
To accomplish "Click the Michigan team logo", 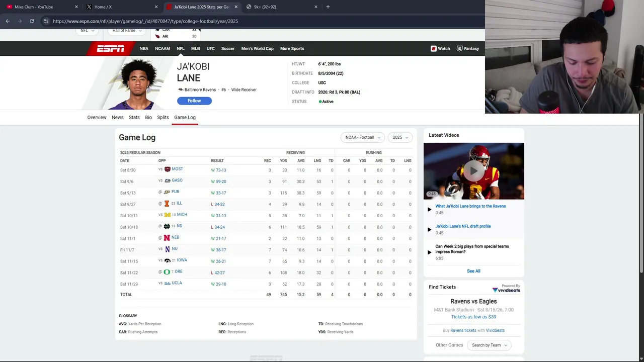I will point(168,215).
